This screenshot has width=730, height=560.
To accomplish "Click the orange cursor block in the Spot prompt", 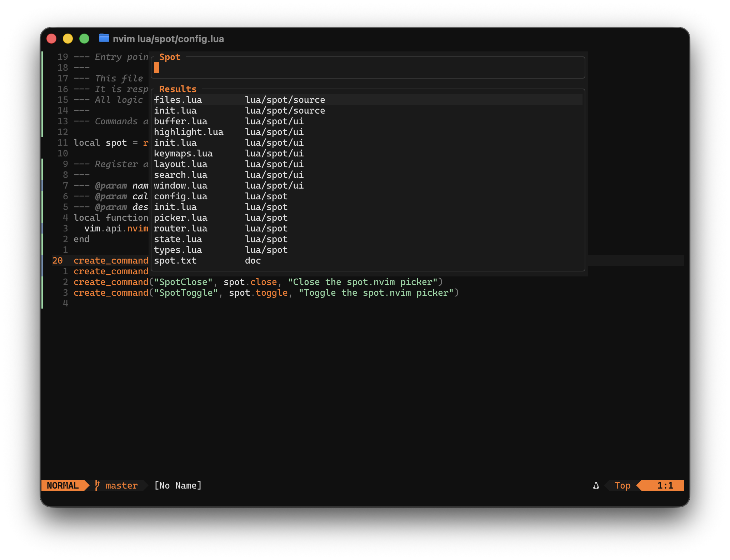I will tap(156, 68).
